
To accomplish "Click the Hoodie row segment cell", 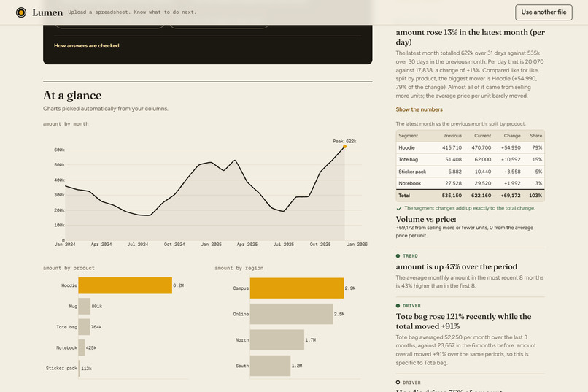I will pos(406,147).
